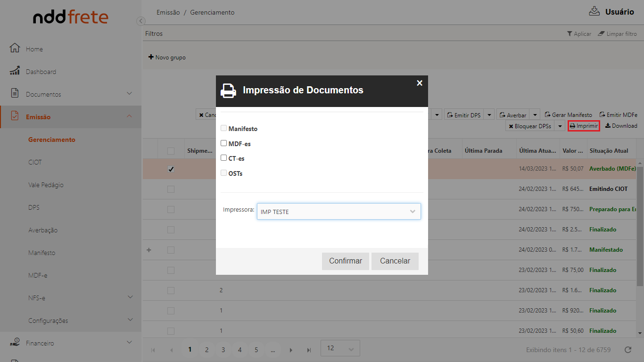Click the Documentos page icon

tap(15, 93)
